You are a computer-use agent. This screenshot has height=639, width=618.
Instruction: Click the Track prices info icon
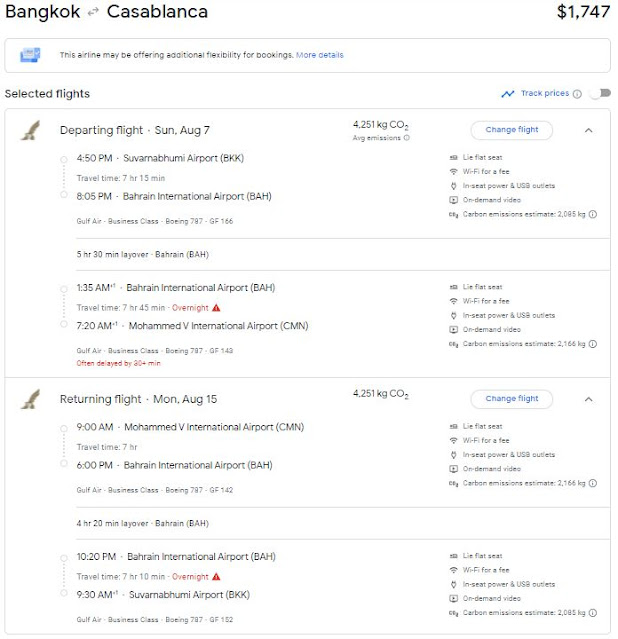(577, 94)
